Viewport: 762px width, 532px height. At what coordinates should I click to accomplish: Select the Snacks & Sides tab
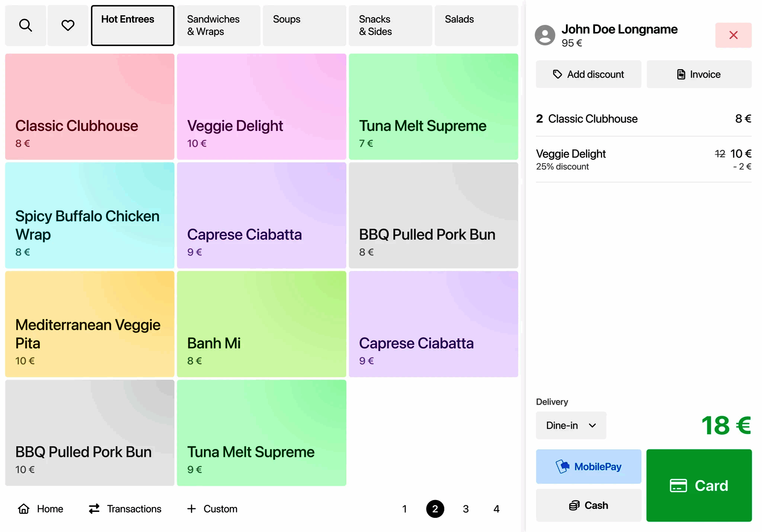[x=390, y=25]
